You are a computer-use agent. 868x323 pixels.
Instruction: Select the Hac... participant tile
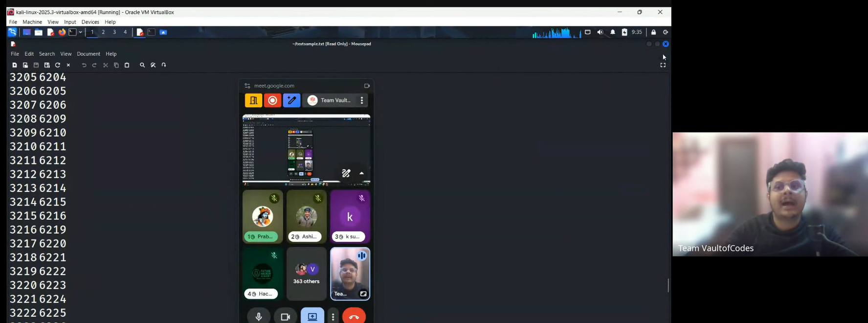click(263, 274)
